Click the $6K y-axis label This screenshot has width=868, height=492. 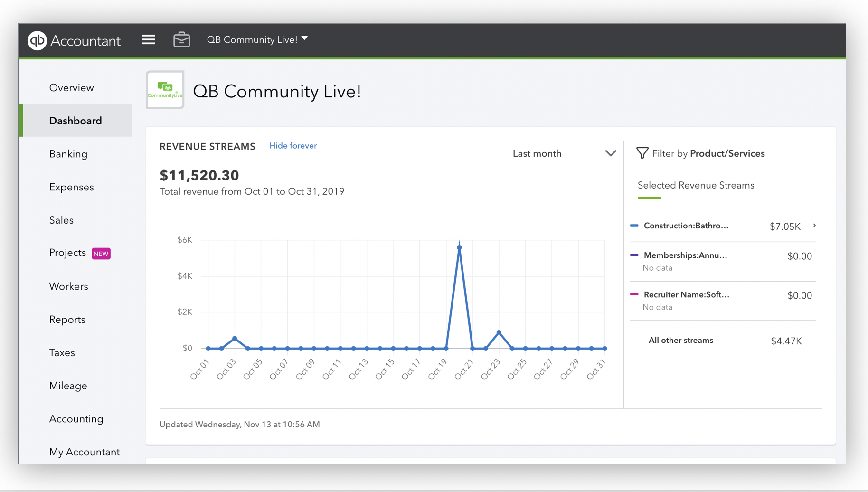click(x=185, y=240)
